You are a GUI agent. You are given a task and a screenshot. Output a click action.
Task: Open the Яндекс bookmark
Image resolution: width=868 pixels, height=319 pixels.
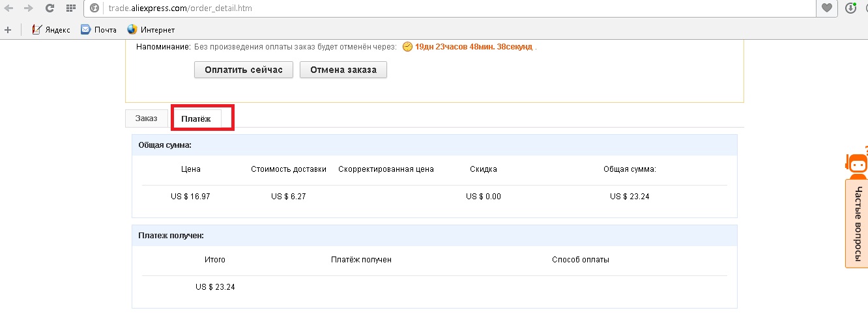click(51, 29)
